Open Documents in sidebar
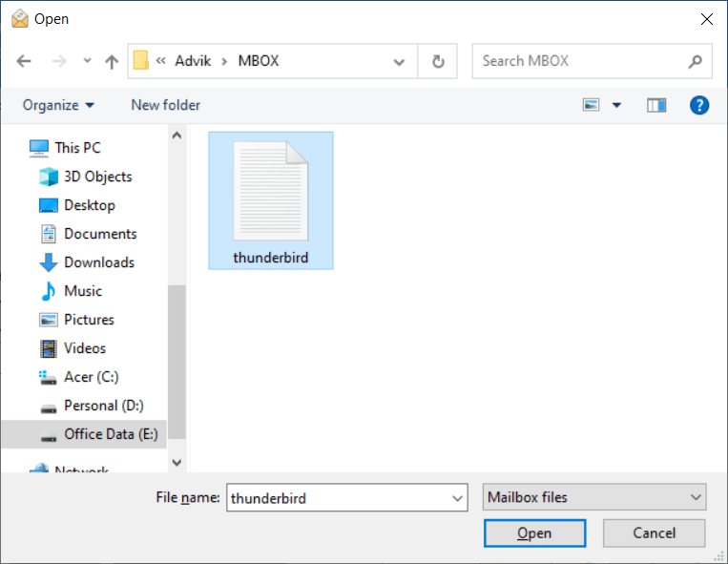Viewport: 728px width, 564px height. (100, 234)
